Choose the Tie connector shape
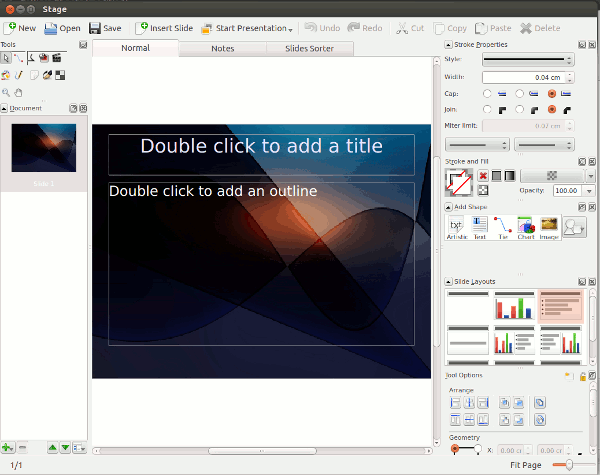This screenshot has width=600, height=475. [x=503, y=227]
